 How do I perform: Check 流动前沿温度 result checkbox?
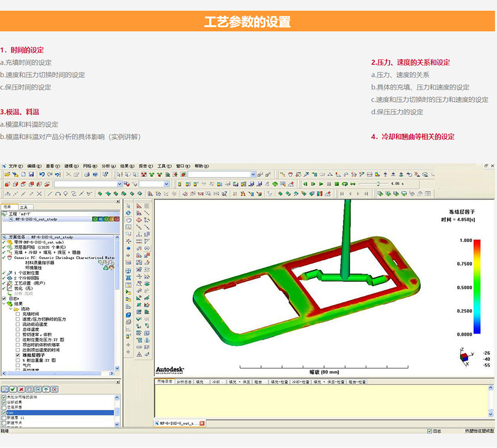coord(18,324)
